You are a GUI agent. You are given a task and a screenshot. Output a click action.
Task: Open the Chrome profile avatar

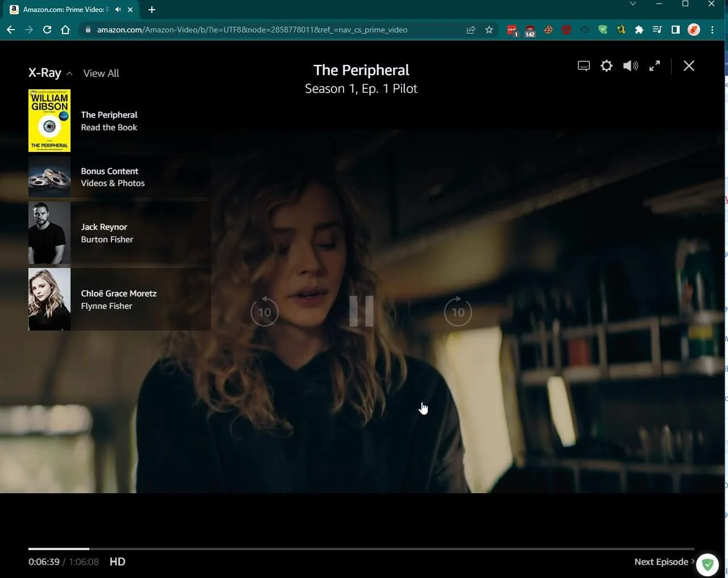pos(694,30)
